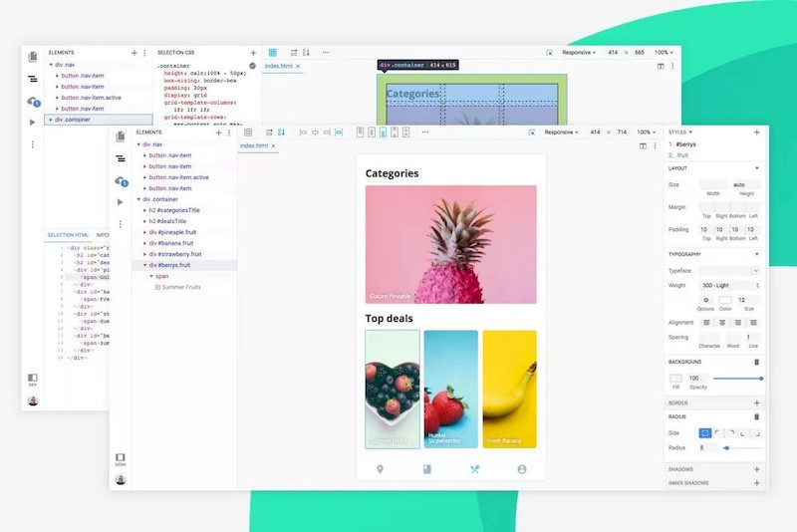Expand div #pineaple.fruit in Elements tree
The height and width of the screenshot is (532, 797).
click(x=144, y=232)
